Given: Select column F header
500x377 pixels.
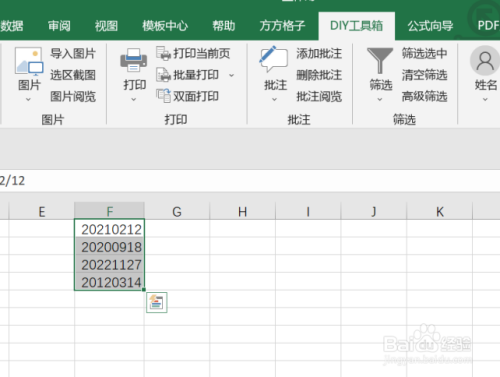Looking at the screenshot, I should (110, 211).
